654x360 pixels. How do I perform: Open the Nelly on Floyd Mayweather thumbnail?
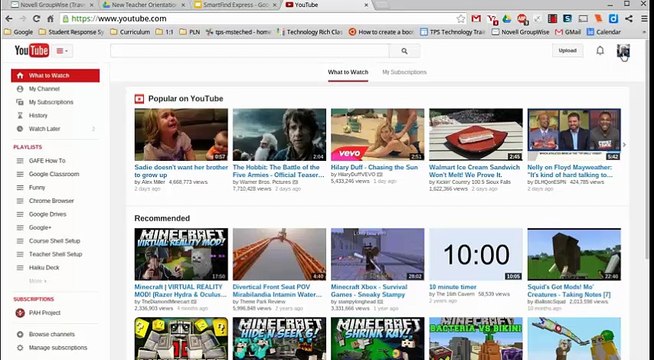click(574, 135)
